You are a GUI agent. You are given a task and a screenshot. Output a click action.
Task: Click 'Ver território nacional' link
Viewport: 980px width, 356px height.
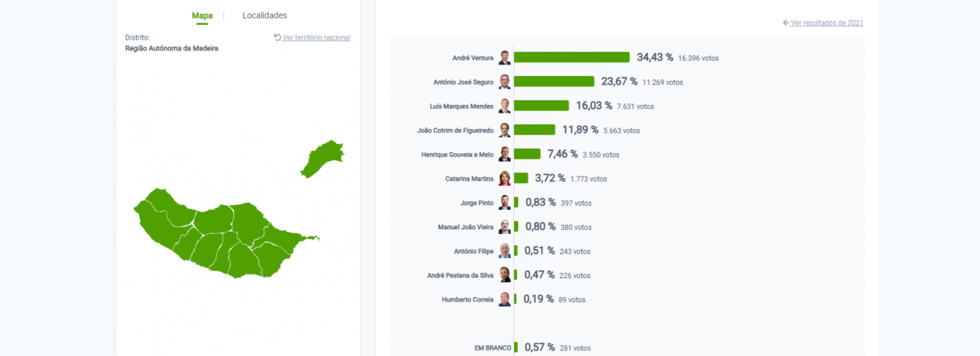(x=316, y=37)
